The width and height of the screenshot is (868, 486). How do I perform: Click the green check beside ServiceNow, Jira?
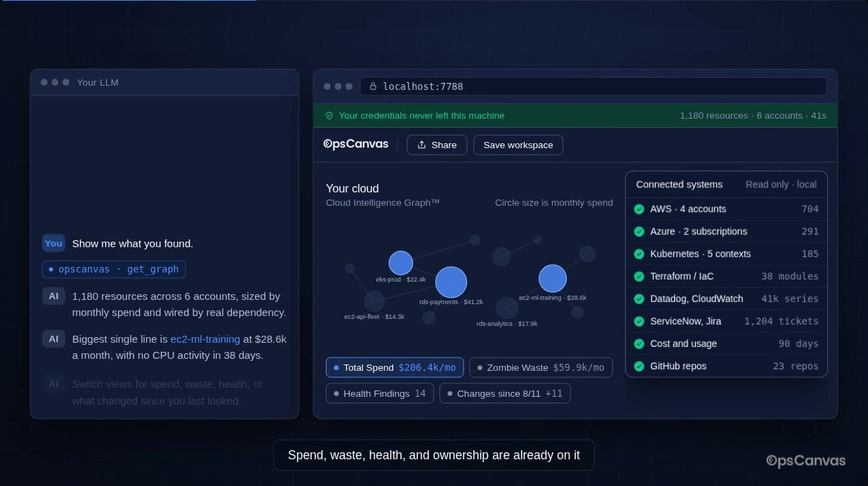639,321
